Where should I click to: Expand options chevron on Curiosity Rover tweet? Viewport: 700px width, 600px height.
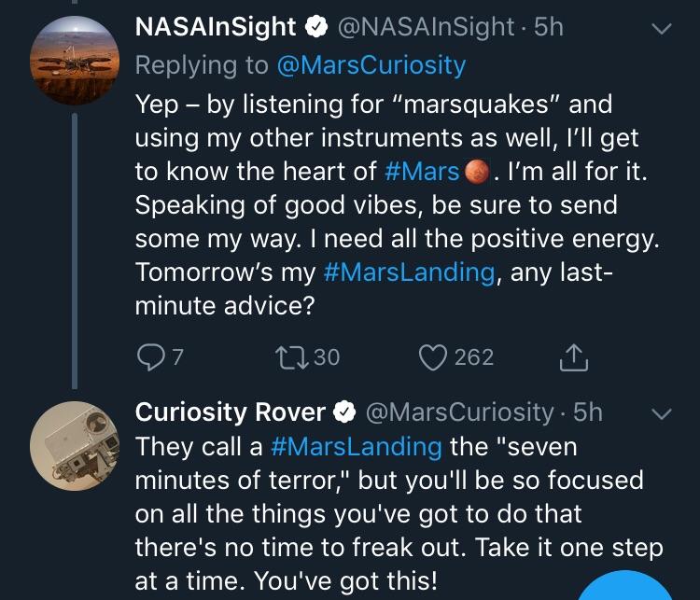[661, 414]
